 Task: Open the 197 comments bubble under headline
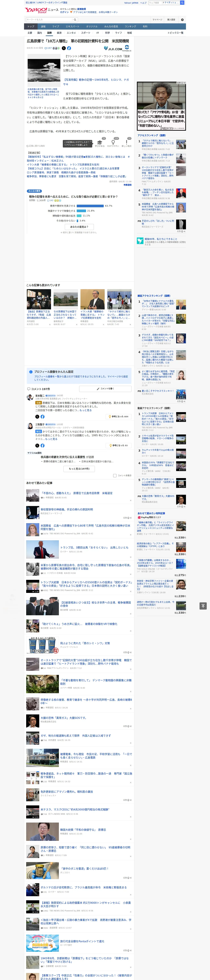click(x=48, y=48)
